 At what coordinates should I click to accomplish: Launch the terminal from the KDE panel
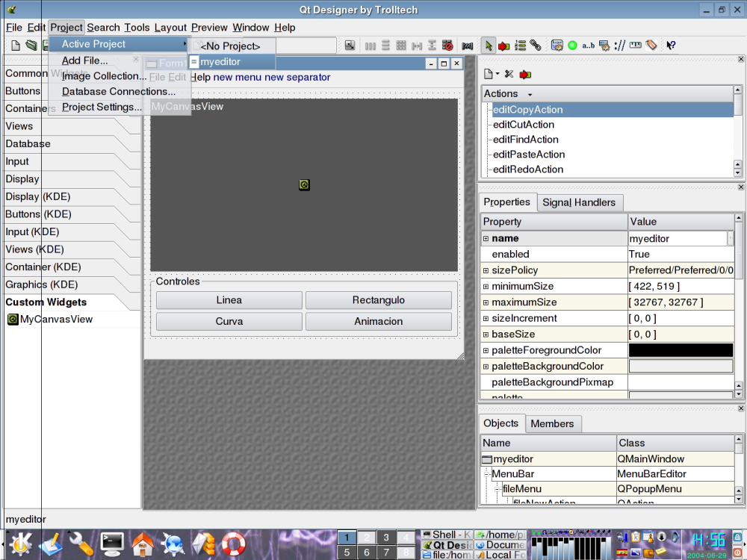point(111,544)
